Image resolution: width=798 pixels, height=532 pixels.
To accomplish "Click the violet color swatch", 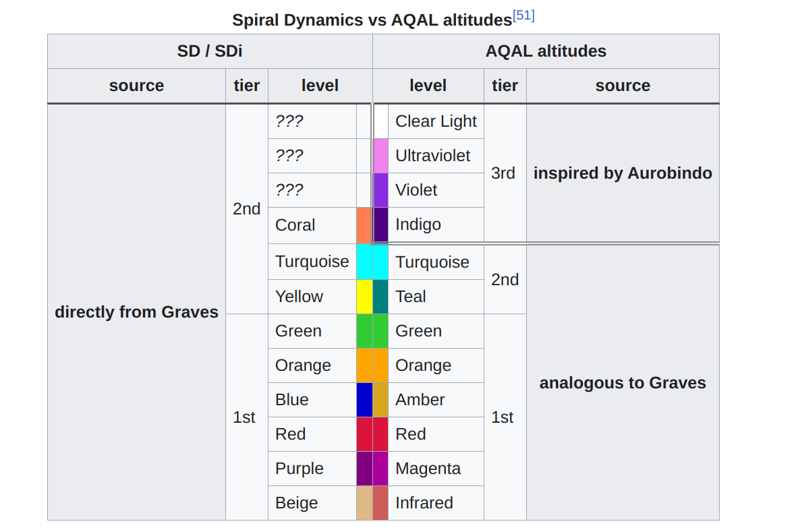I will click(380, 190).
